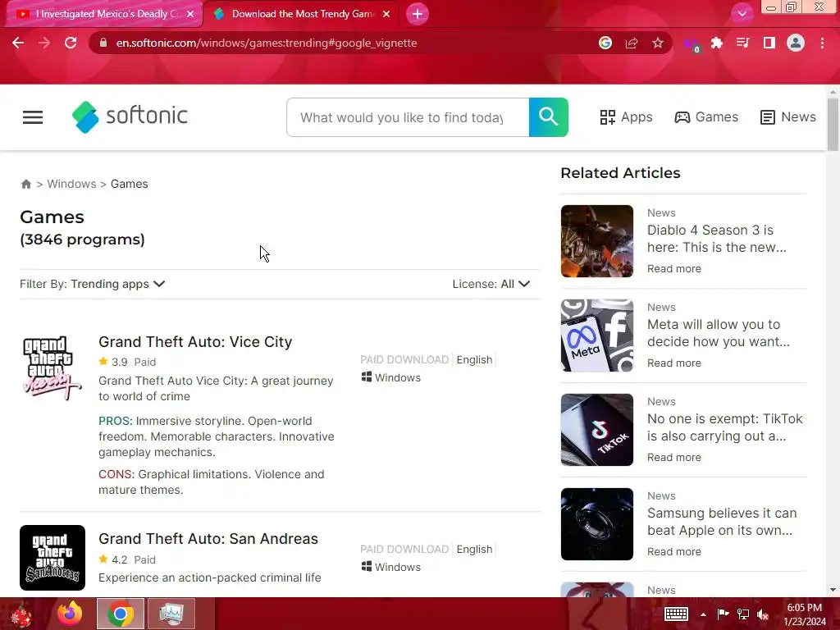This screenshot has height=630, width=840.
Task: Read more on Samsung article
Action: (674, 551)
